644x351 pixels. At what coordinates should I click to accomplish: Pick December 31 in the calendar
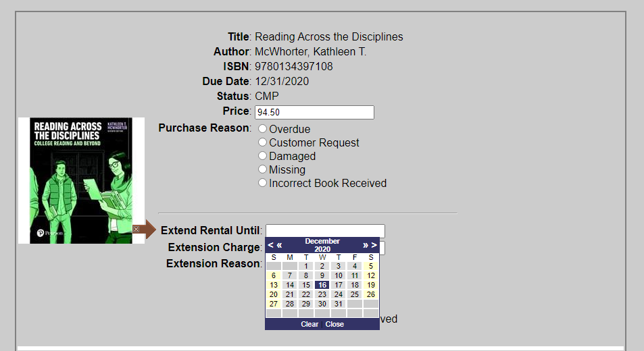pos(339,304)
